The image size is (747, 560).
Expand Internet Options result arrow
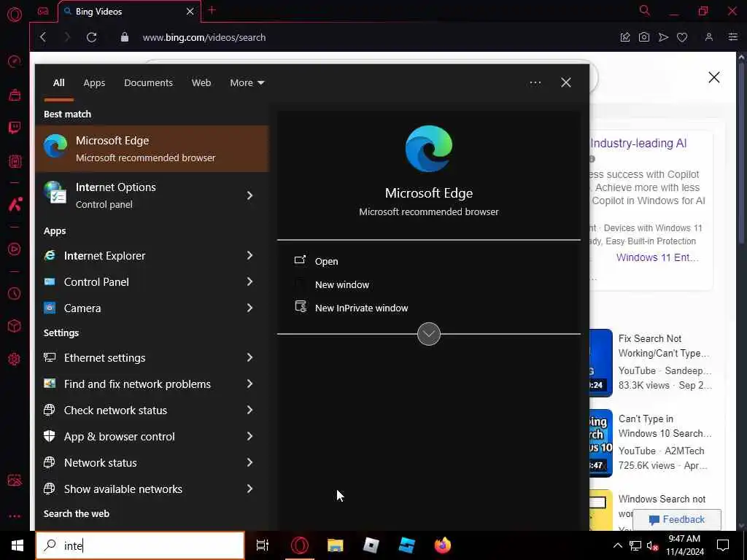pyautogui.click(x=249, y=195)
